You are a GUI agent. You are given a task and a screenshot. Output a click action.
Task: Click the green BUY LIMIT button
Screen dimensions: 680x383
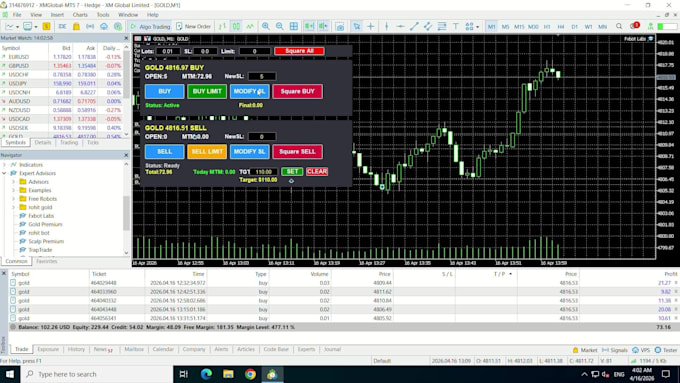(x=207, y=92)
